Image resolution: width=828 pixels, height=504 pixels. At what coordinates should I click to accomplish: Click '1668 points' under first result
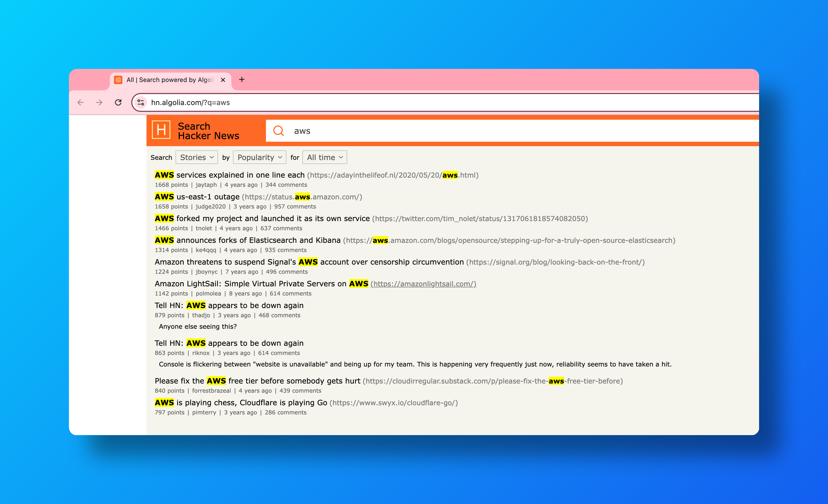pos(171,185)
